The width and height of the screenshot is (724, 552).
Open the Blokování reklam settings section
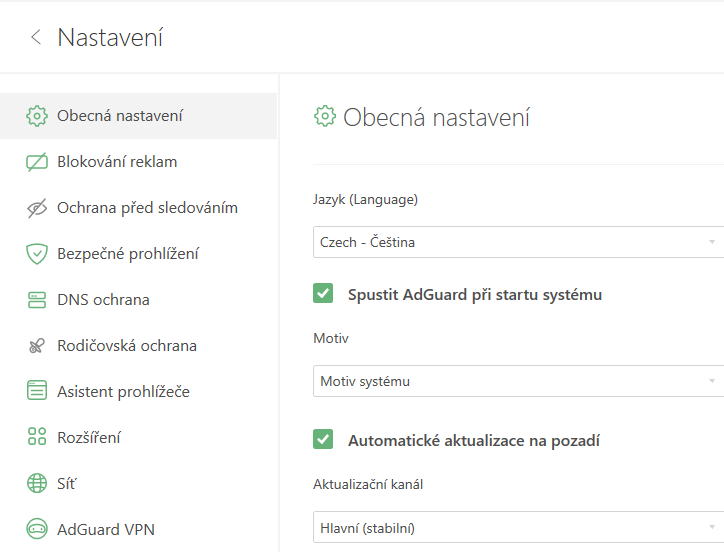117,162
